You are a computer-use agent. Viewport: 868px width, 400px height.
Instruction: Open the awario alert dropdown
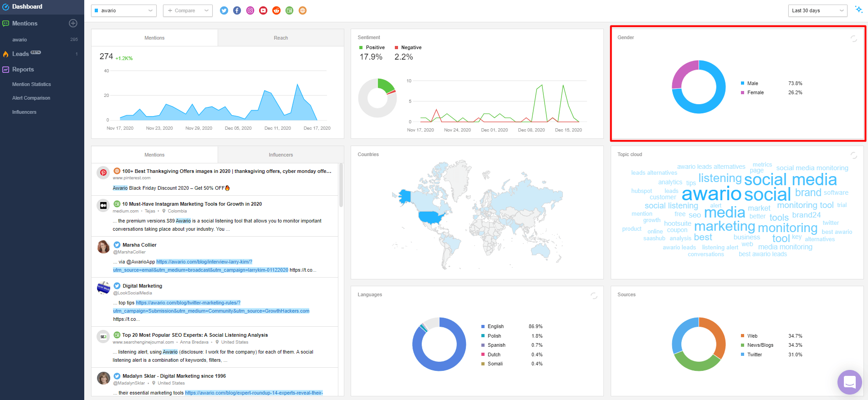tap(124, 10)
